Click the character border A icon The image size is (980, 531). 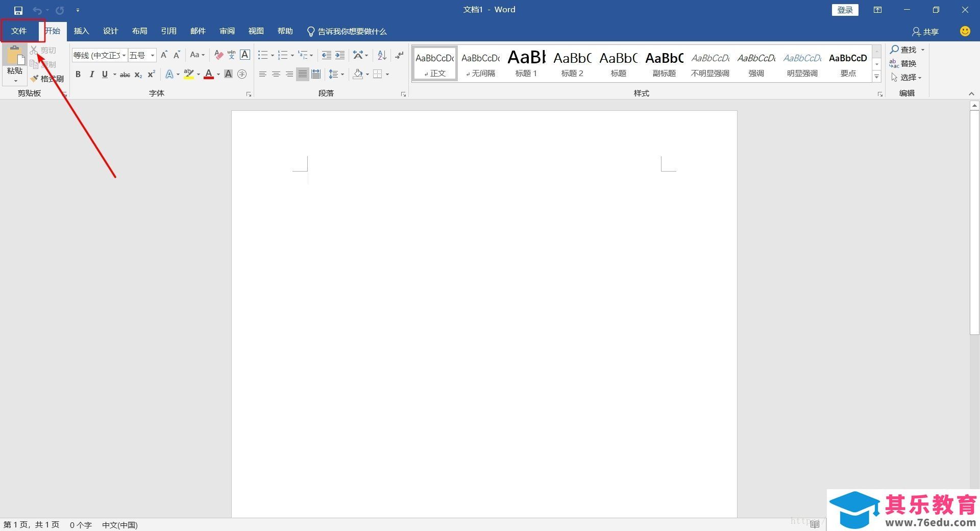[245, 55]
